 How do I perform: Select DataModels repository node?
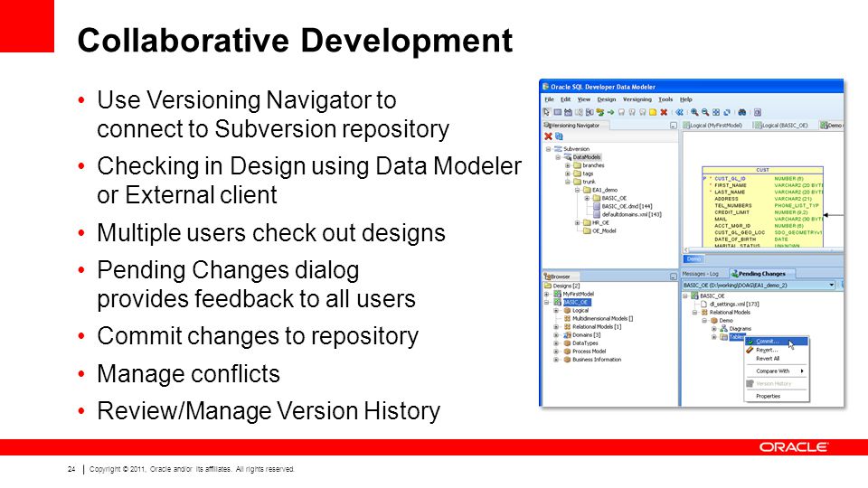586,157
